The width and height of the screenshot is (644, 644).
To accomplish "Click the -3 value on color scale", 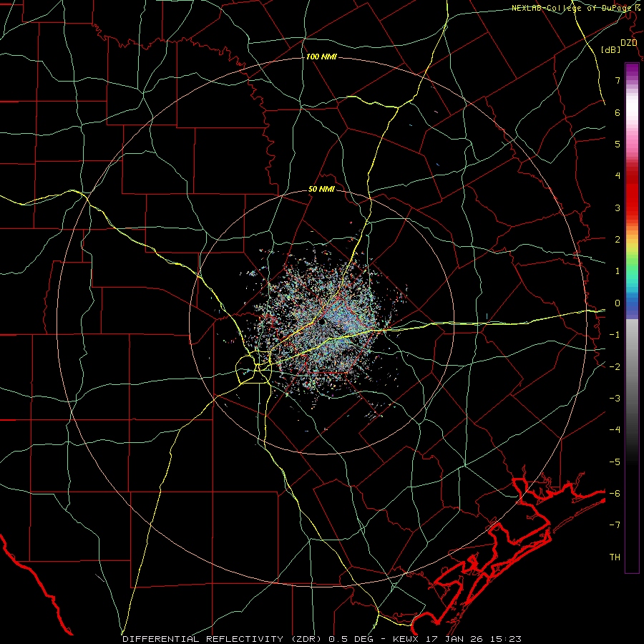I will coord(615,399).
